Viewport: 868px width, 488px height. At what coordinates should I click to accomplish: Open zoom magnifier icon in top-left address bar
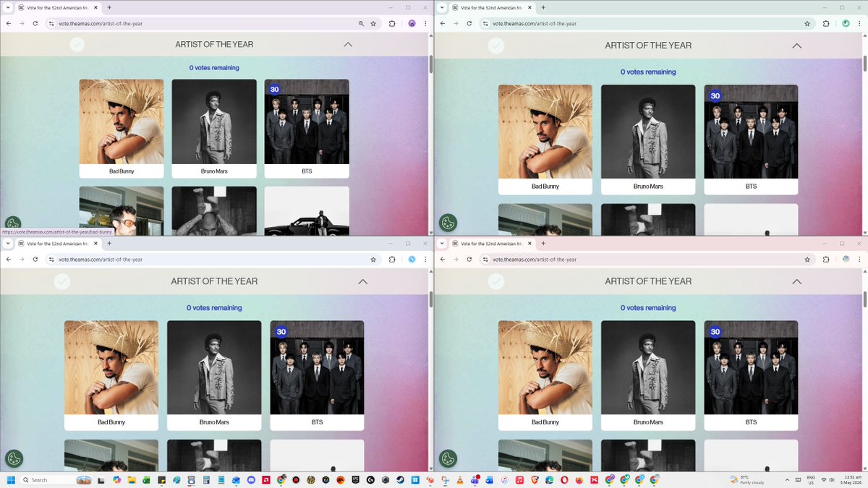point(361,23)
